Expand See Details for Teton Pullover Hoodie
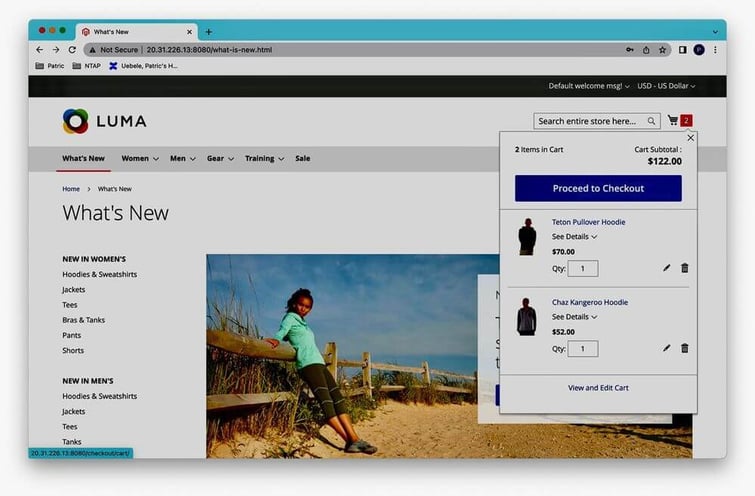 click(574, 237)
